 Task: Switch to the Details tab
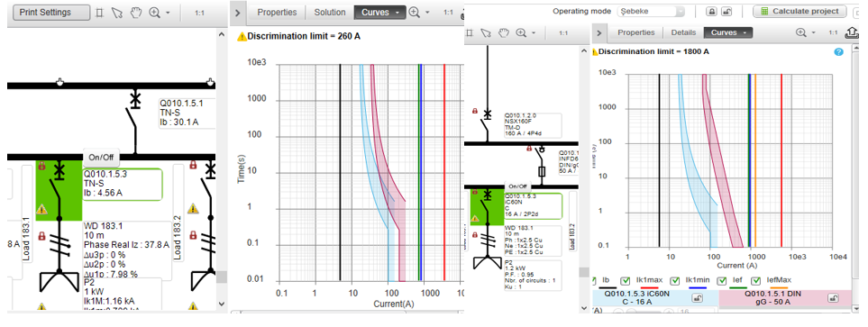tap(683, 32)
